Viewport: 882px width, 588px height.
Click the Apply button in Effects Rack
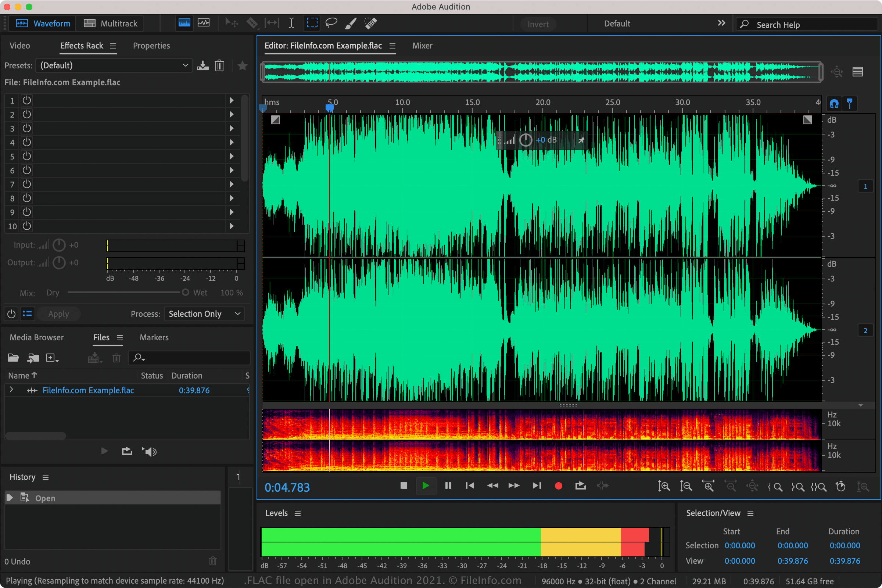pyautogui.click(x=58, y=314)
